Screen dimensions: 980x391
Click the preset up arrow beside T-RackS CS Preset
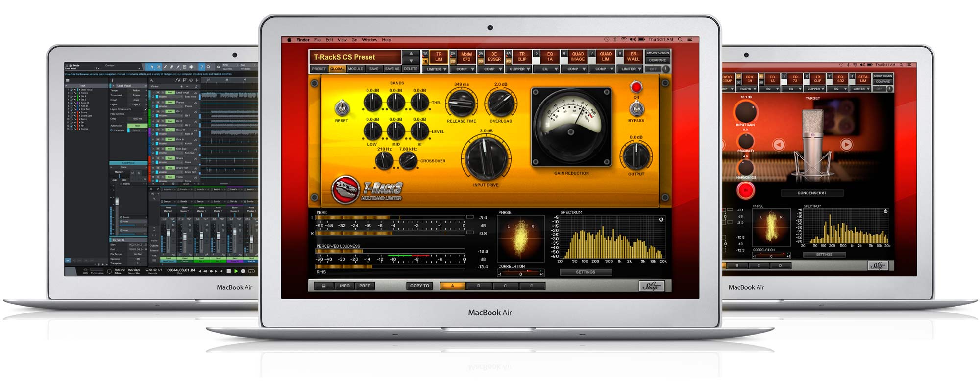pos(411,53)
